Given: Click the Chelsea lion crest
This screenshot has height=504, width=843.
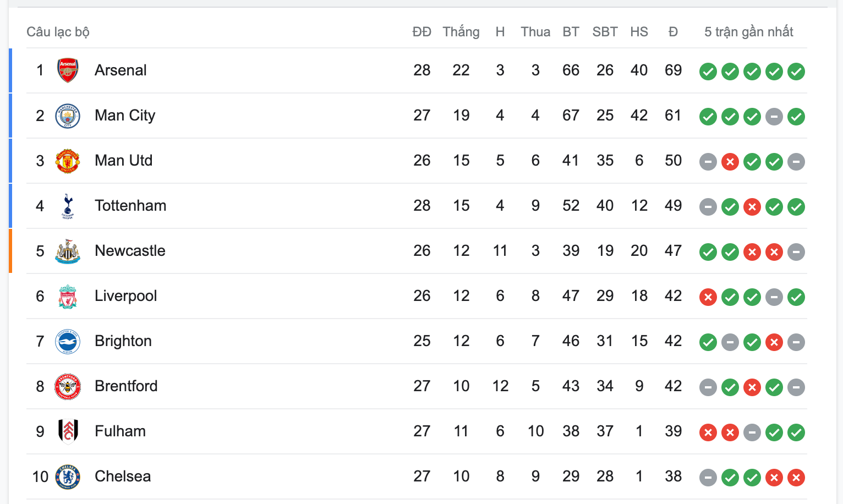Looking at the screenshot, I should tap(68, 476).
